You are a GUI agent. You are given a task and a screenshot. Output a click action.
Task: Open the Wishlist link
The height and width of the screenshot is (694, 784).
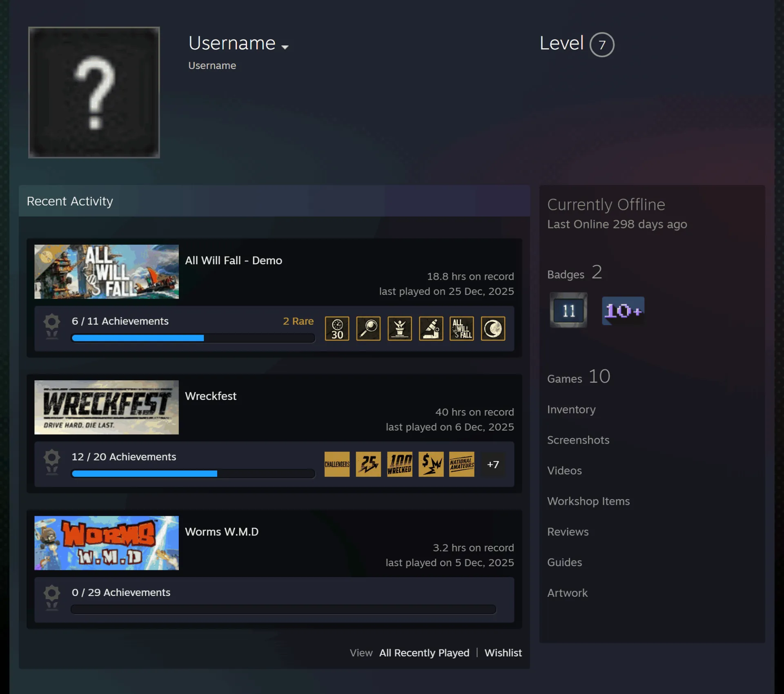[503, 653]
